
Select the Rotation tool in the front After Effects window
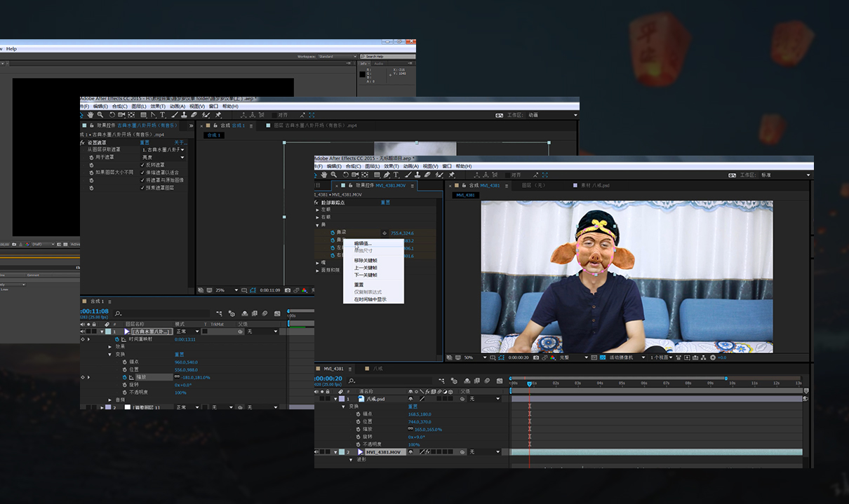345,175
